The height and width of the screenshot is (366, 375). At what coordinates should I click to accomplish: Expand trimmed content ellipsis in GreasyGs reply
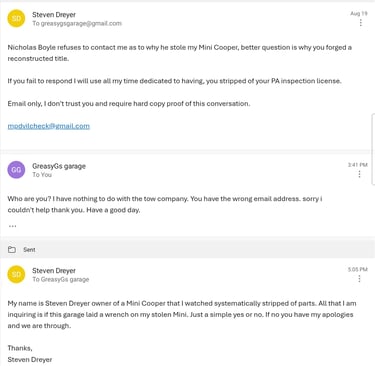(x=12, y=226)
